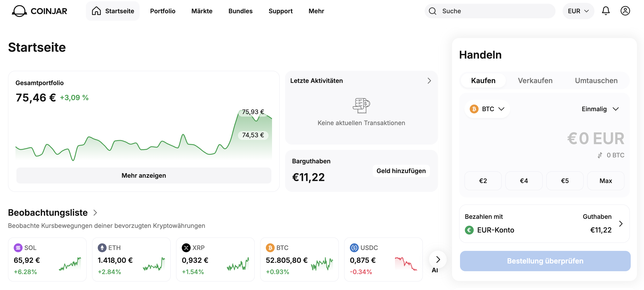Click the CoinJar logo

(40, 11)
